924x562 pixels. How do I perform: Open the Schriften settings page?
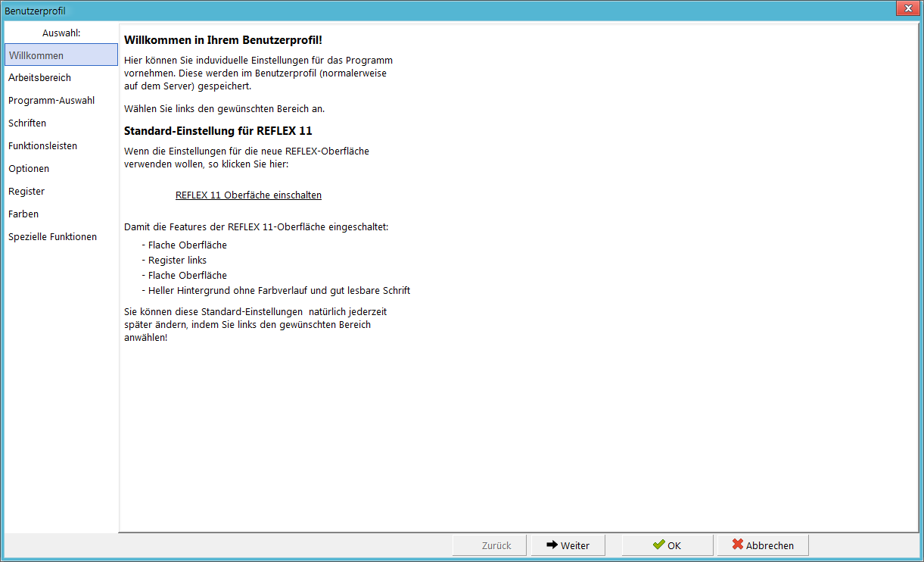coord(61,123)
